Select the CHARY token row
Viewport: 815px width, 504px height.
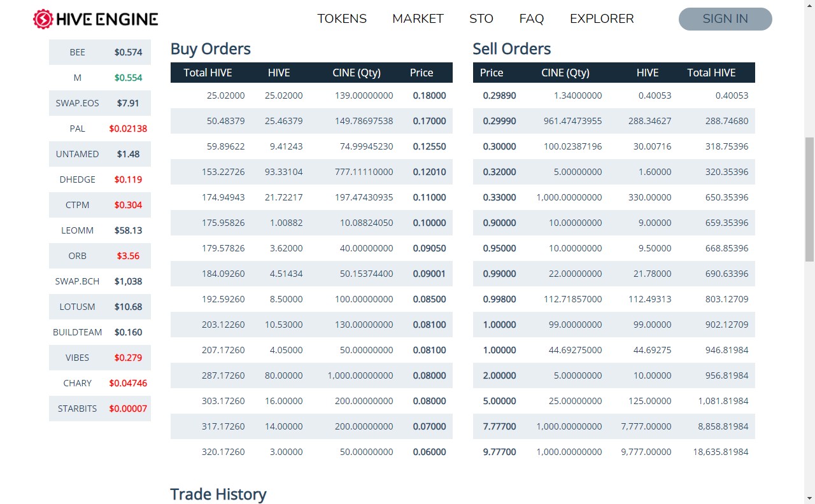[x=100, y=383]
